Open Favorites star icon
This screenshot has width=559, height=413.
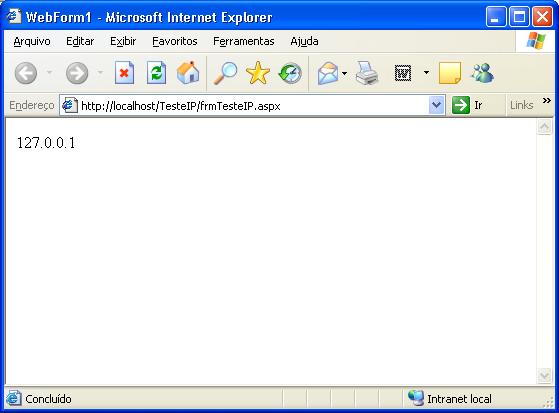(x=258, y=73)
